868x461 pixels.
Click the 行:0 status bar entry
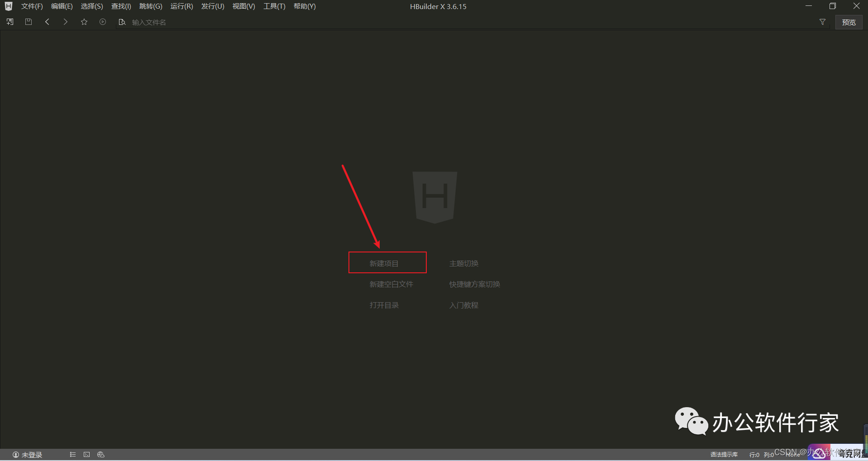coord(754,455)
